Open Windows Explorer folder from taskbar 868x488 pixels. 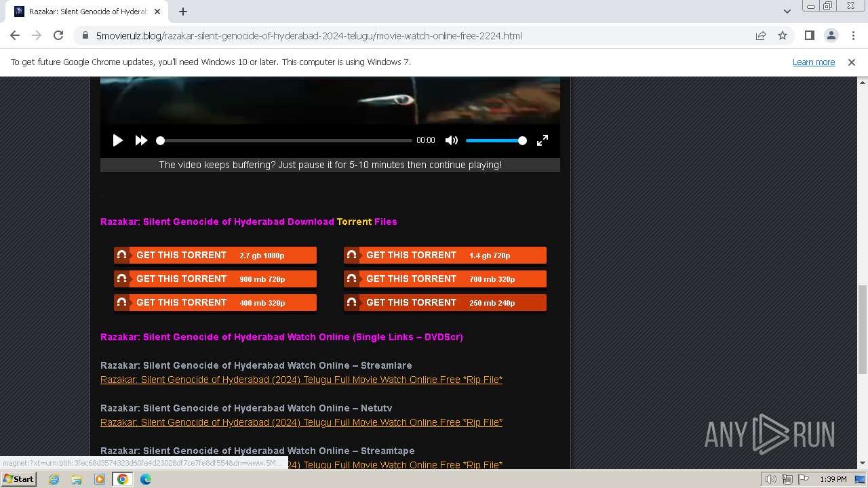(77, 479)
